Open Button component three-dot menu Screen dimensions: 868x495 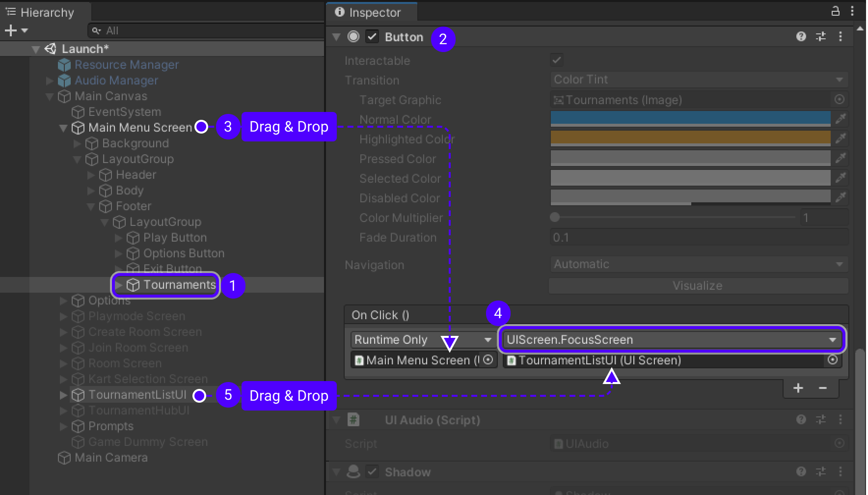point(840,36)
